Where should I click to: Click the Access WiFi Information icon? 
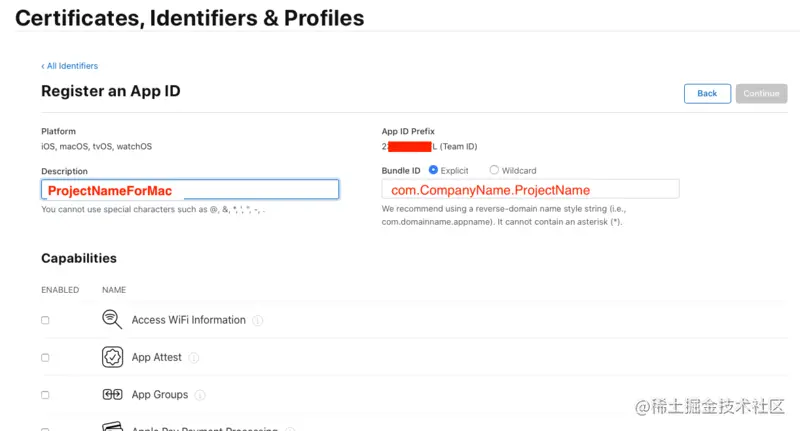pos(112,319)
